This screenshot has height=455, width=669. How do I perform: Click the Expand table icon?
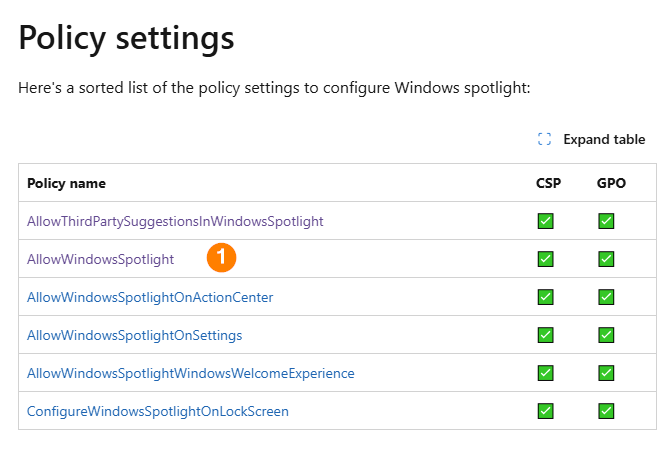(545, 140)
